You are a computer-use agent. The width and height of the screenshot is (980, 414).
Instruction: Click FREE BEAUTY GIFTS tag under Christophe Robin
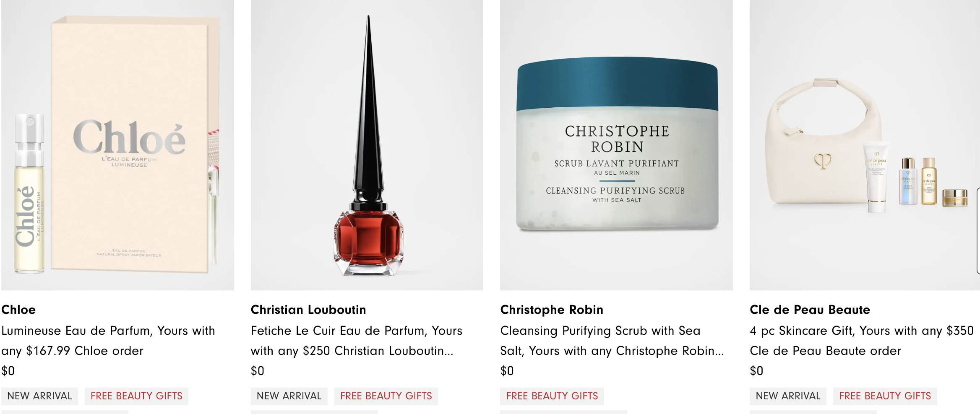click(x=552, y=396)
